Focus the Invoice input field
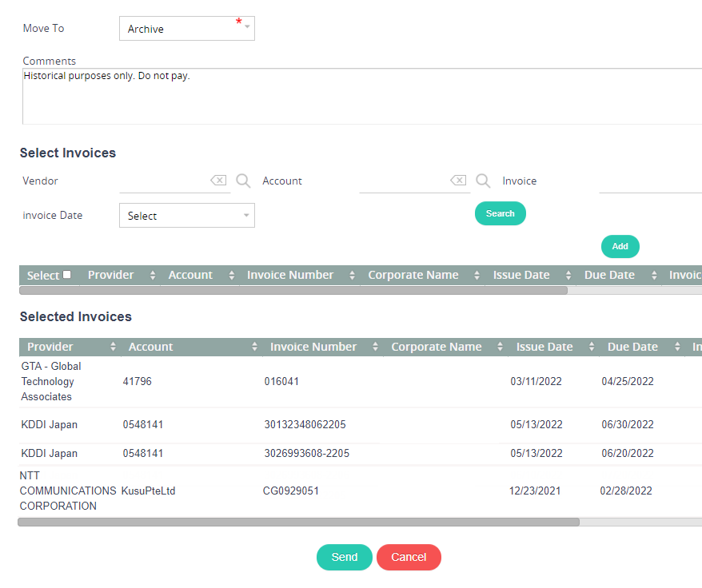The image size is (702, 588). [x=651, y=181]
